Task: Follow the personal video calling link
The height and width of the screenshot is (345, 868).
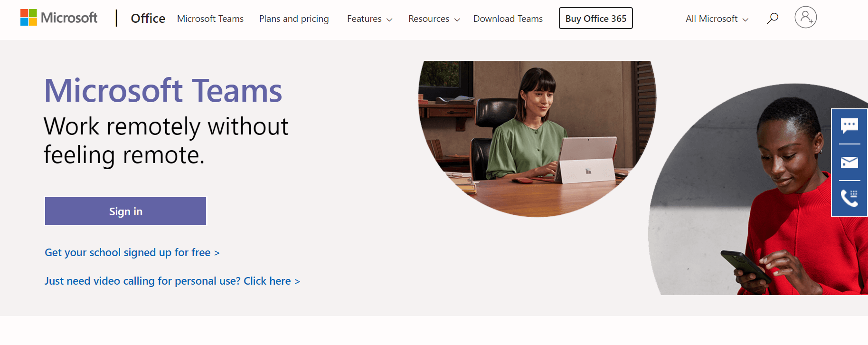Action: (x=172, y=281)
